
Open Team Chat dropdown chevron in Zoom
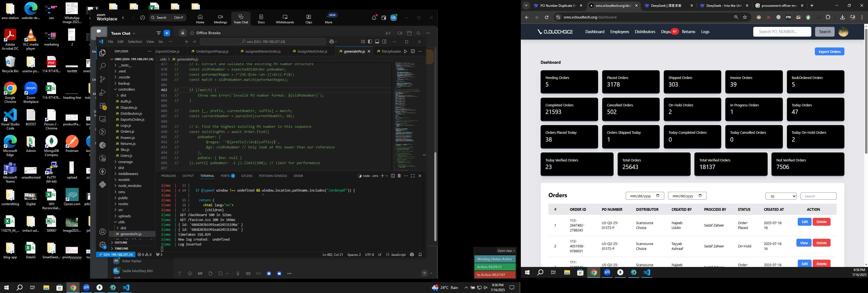[x=134, y=33]
